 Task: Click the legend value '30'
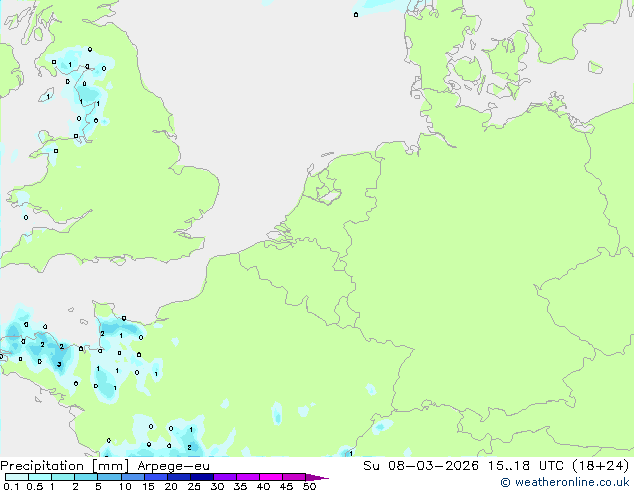(217, 486)
